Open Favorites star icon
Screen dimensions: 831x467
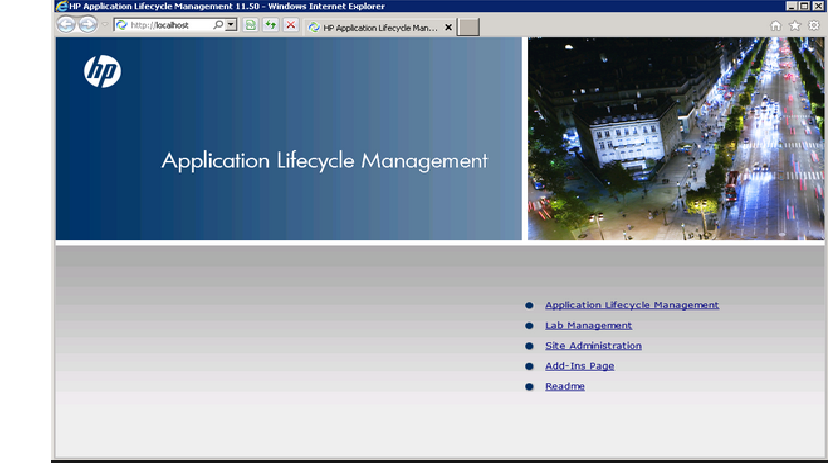(795, 26)
